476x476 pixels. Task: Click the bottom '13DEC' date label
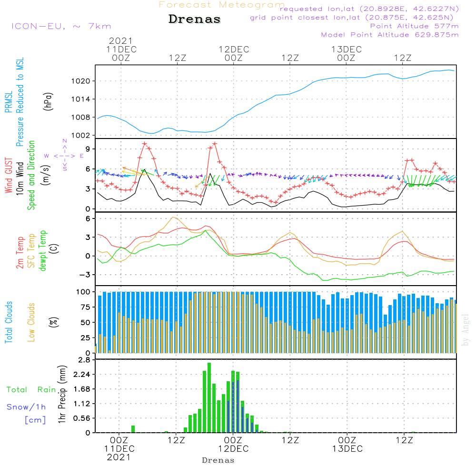[x=347, y=449]
